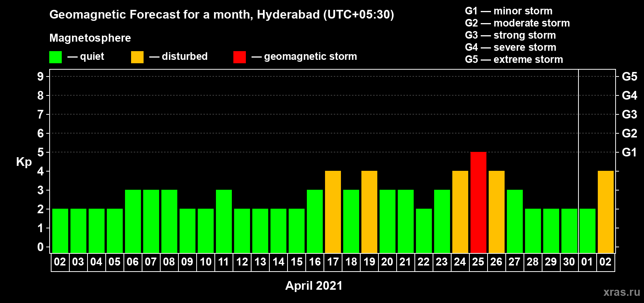
Task: Click the orange disturbed legend swatch
Action: (137, 57)
